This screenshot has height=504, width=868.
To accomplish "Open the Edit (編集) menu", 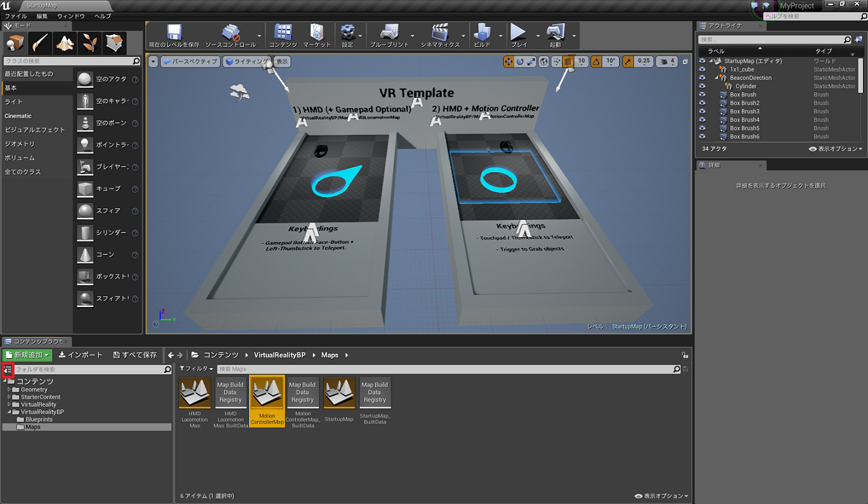I will tap(42, 15).
